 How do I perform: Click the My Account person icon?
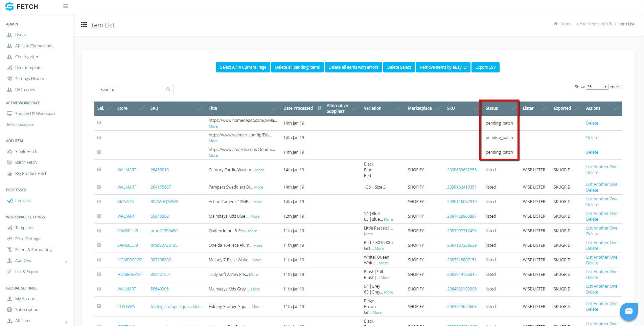(9, 299)
